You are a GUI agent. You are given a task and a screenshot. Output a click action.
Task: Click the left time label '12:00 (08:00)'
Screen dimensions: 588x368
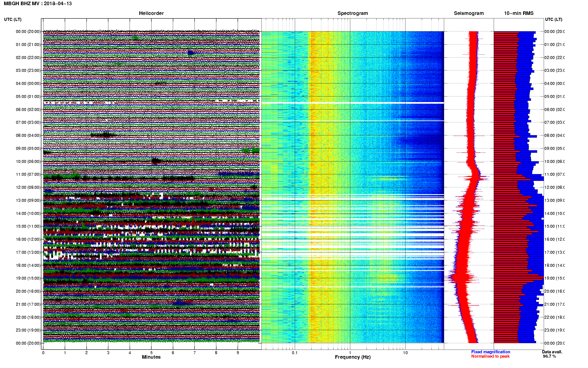(28, 187)
